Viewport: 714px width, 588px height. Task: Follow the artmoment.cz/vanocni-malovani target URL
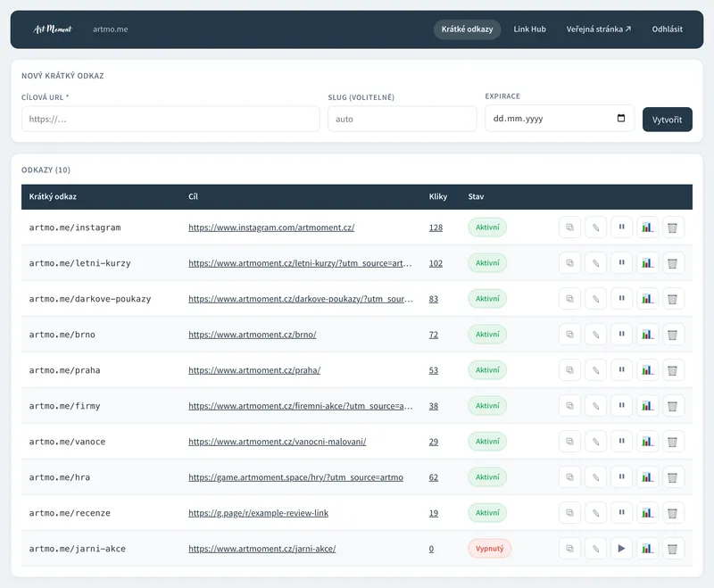[278, 442]
